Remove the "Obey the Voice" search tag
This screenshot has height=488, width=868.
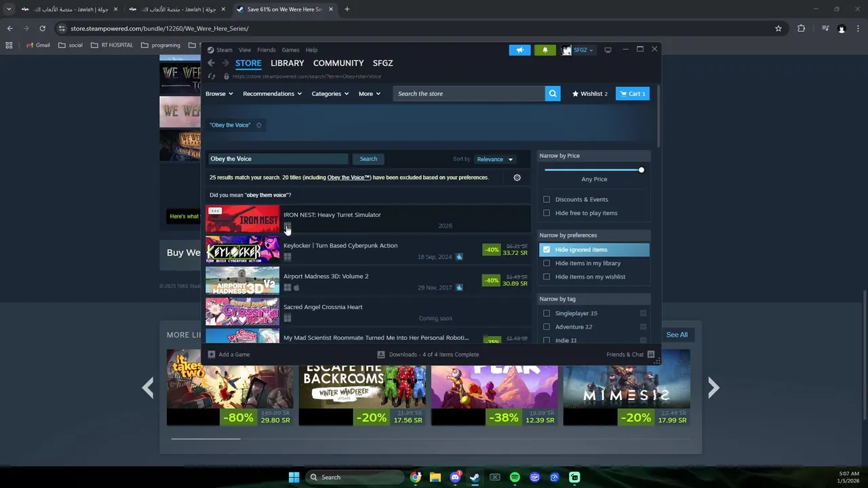tap(259, 125)
